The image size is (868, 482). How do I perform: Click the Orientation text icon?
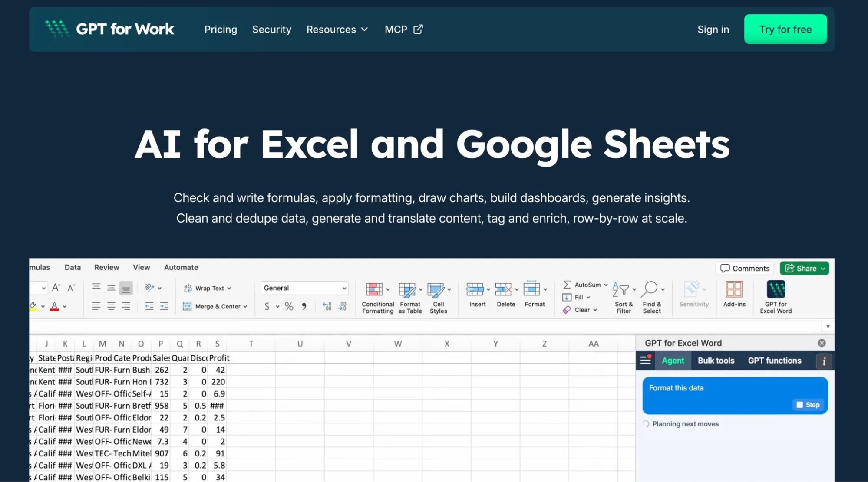click(149, 288)
